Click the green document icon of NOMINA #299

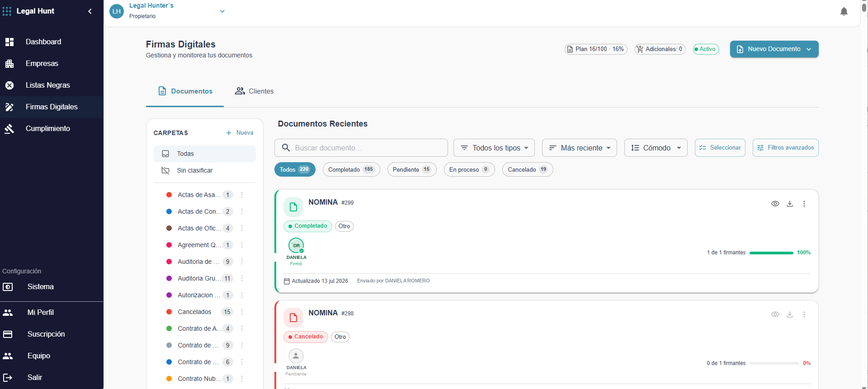pos(293,207)
